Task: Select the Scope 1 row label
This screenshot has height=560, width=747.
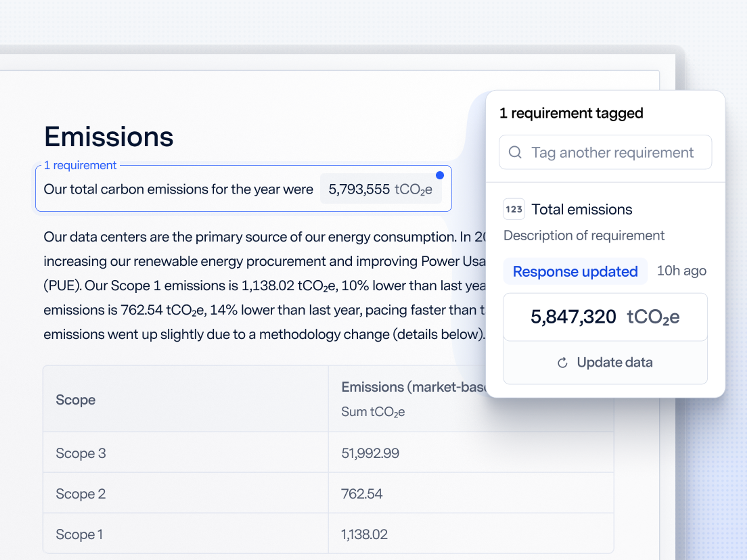Action: [79, 534]
